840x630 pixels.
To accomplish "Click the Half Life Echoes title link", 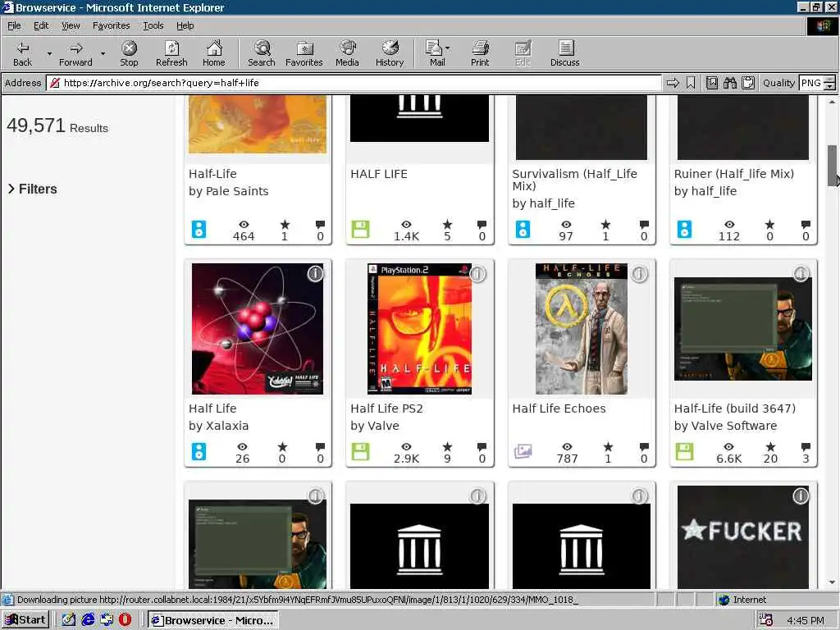I will (x=559, y=409).
